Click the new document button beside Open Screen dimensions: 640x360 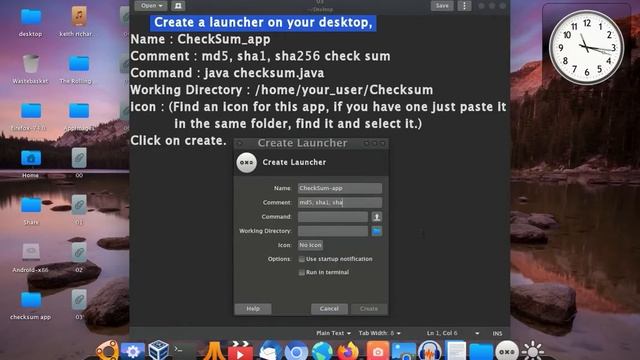tap(178, 6)
